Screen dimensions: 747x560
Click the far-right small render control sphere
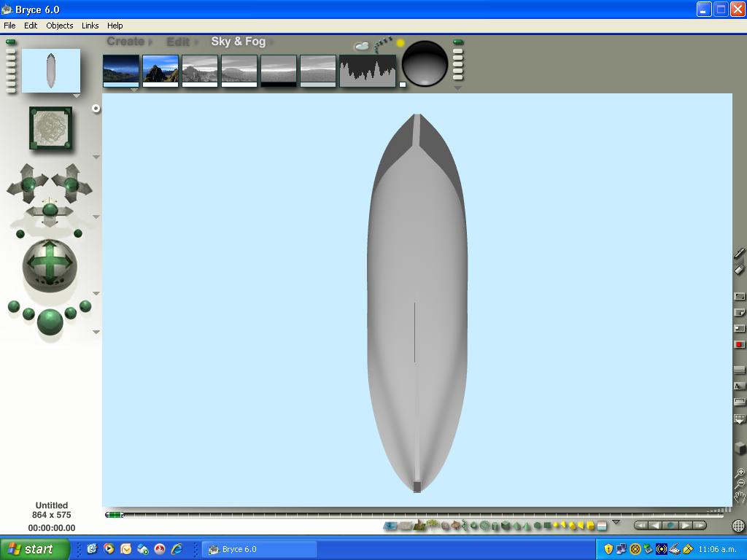pyautogui.click(x=85, y=306)
